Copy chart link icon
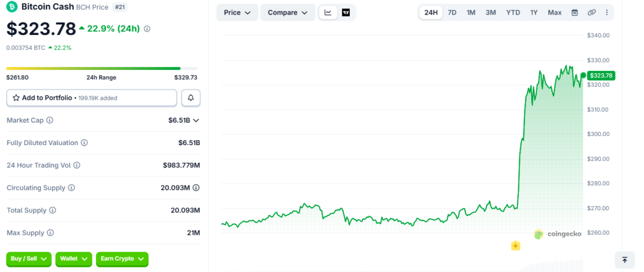The width and height of the screenshot is (644, 272). (591, 12)
